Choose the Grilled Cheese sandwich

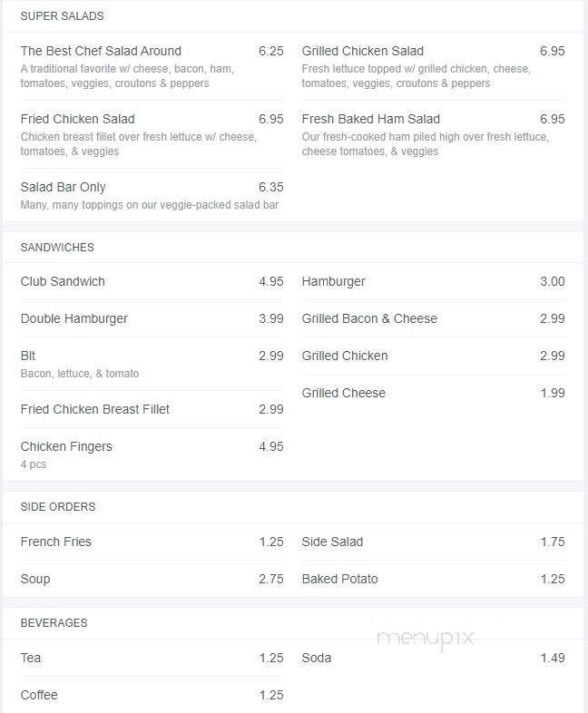434,393
